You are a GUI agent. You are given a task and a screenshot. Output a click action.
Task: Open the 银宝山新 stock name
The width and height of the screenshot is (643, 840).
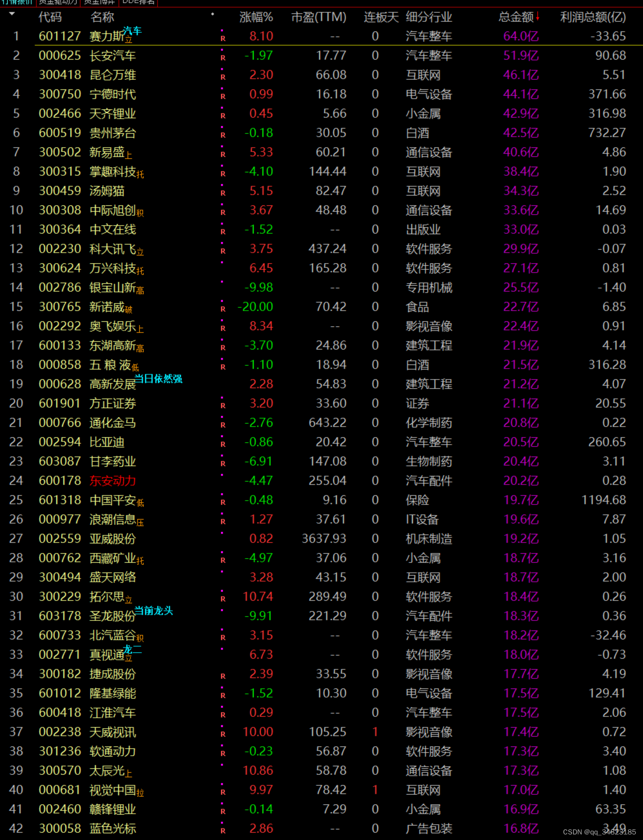[x=113, y=287]
